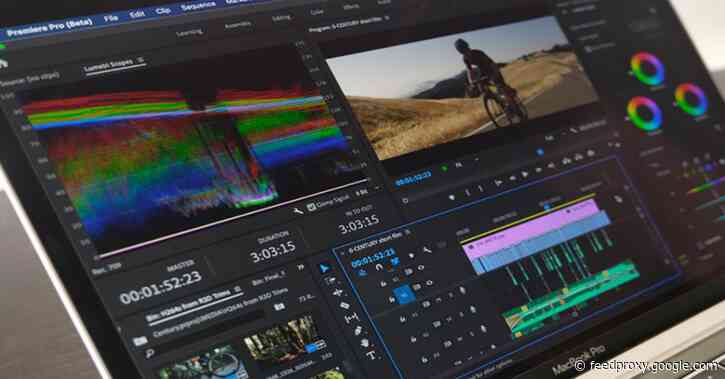Add a marker in the Program monitor
The height and width of the screenshot is (379, 725).
pos(453,197)
